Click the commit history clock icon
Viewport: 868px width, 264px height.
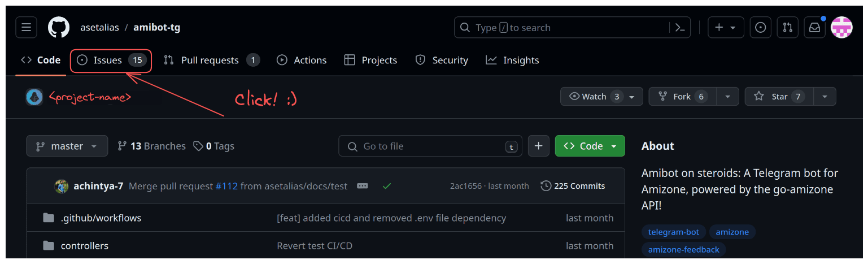pos(546,186)
